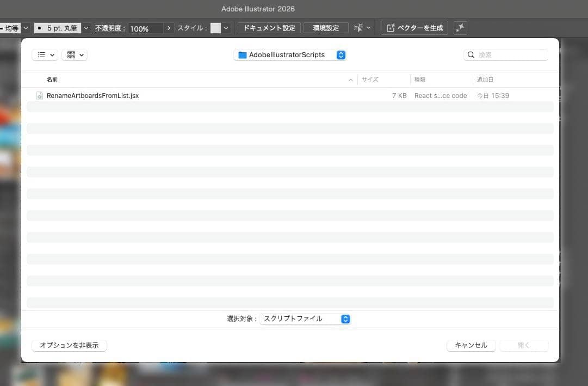Click the 100% opacity value field
The height and width of the screenshot is (386, 588).
click(x=145, y=28)
